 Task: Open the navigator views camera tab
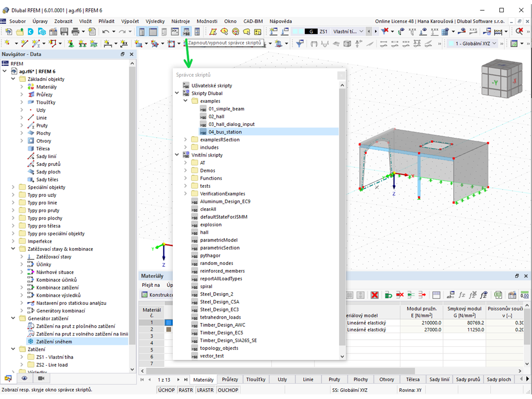click(41, 379)
